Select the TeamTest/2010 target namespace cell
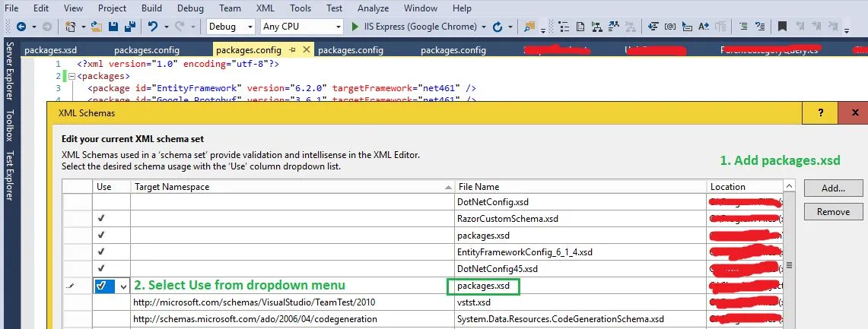Image resolution: width=868 pixels, height=329 pixels. pos(292,302)
